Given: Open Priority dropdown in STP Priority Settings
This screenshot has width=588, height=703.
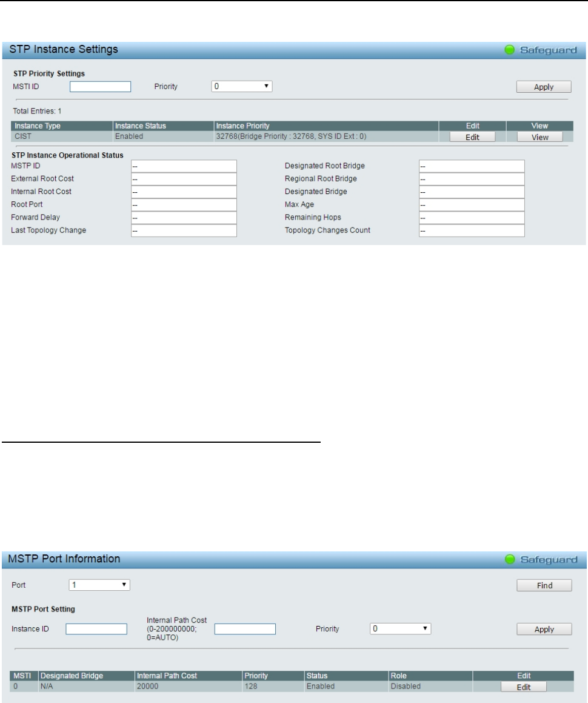Looking at the screenshot, I should point(241,86).
